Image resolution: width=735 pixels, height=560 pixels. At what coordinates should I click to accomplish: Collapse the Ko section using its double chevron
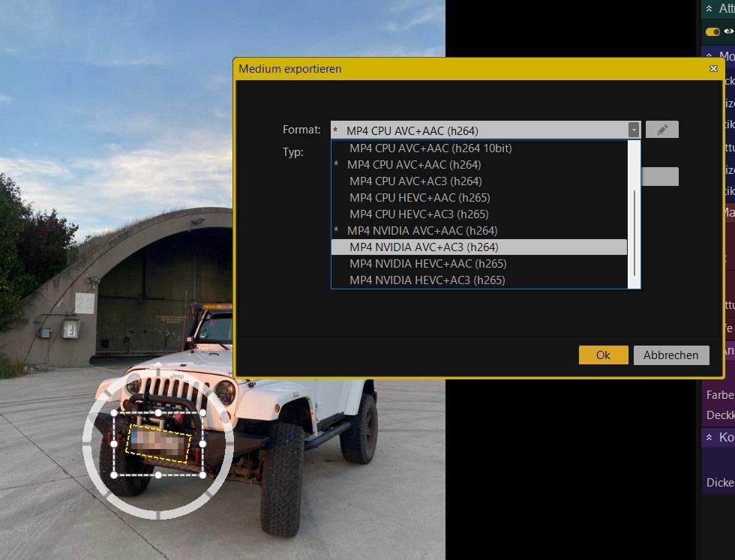click(x=709, y=437)
